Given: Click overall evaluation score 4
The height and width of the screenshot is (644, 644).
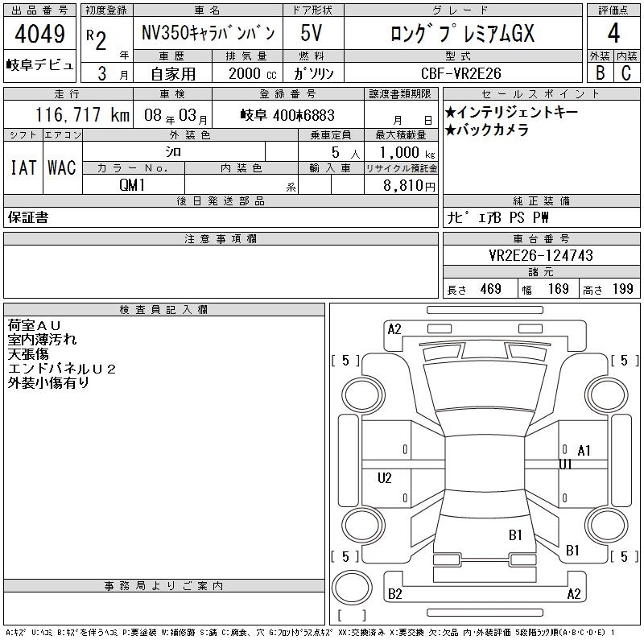Looking at the screenshot, I should coord(613,33).
